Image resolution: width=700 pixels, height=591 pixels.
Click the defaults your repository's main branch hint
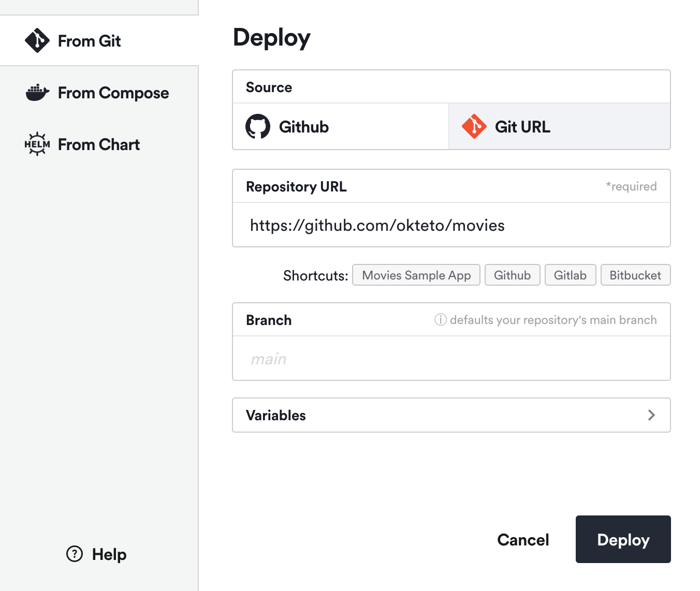553,320
